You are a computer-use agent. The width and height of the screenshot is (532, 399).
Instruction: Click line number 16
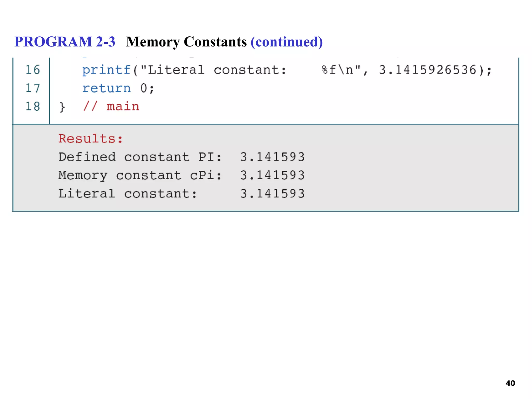(x=33, y=70)
